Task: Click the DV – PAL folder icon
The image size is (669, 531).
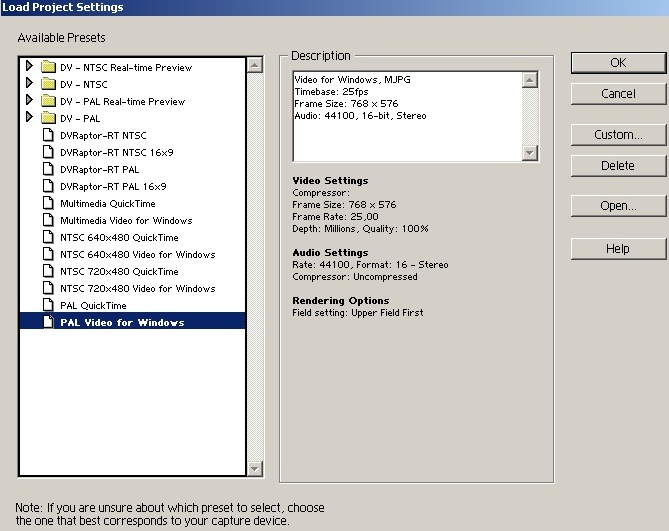Action: (x=49, y=118)
